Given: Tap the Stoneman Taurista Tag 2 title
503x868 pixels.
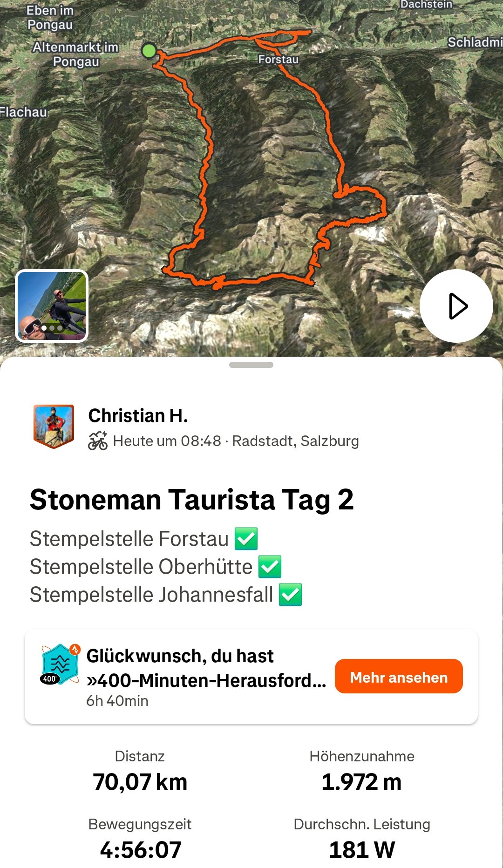Looking at the screenshot, I should click(x=192, y=500).
